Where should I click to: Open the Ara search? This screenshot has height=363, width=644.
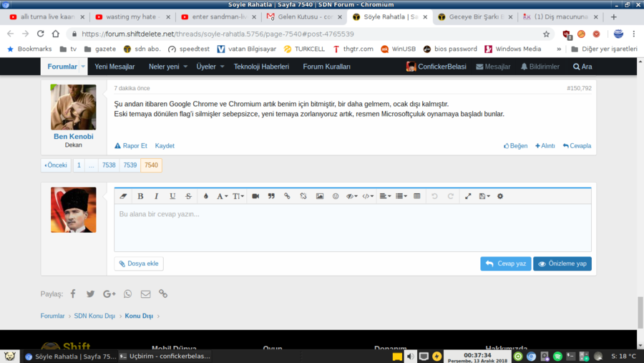[x=582, y=67]
